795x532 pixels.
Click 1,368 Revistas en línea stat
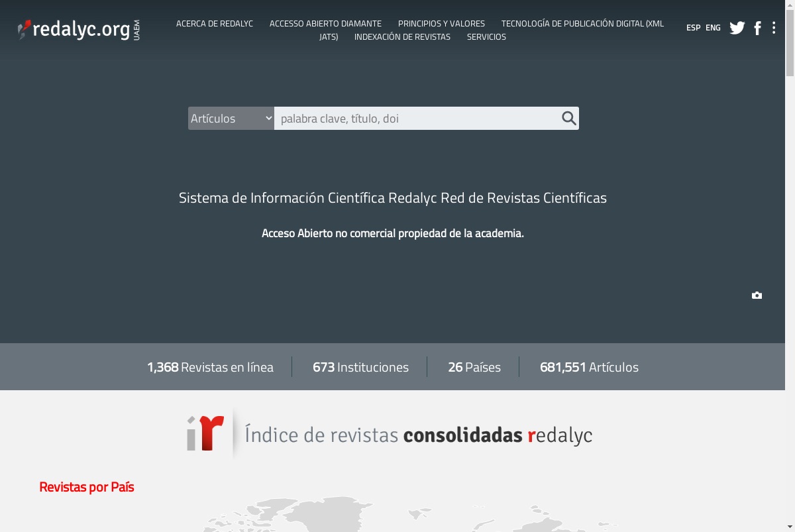click(x=210, y=367)
